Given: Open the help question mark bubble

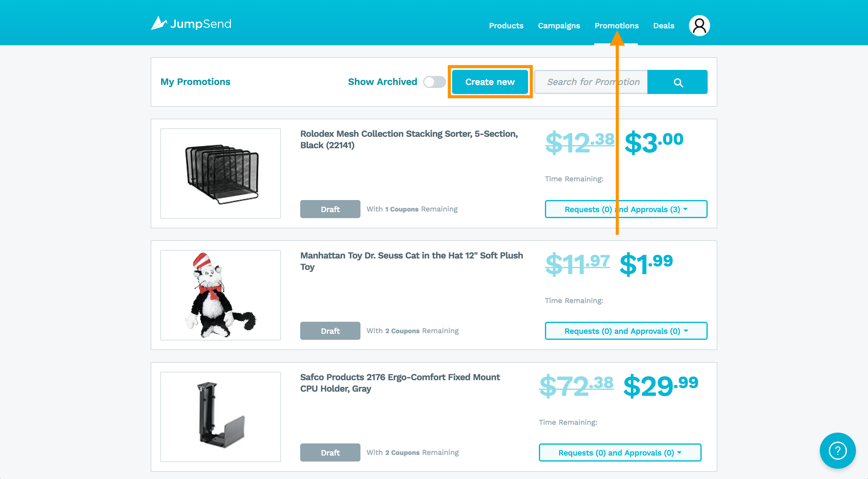Looking at the screenshot, I should click(838, 450).
